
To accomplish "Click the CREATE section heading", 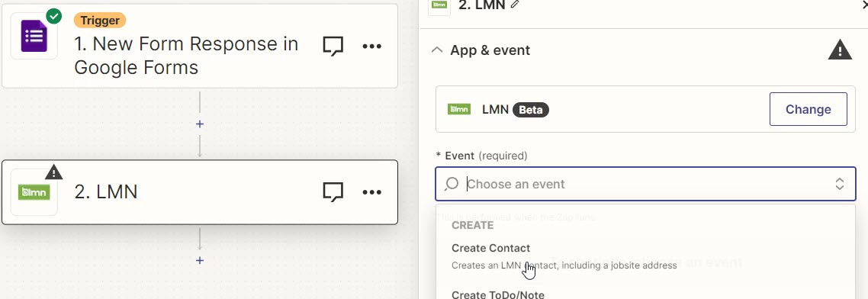I will 472,225.
